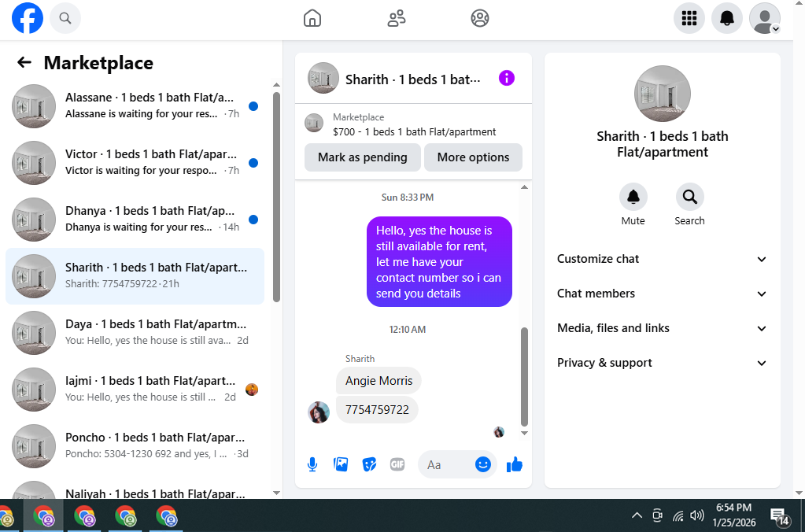Choose a GIF icon
Screen dimensions: 805x532
point(397,464)
